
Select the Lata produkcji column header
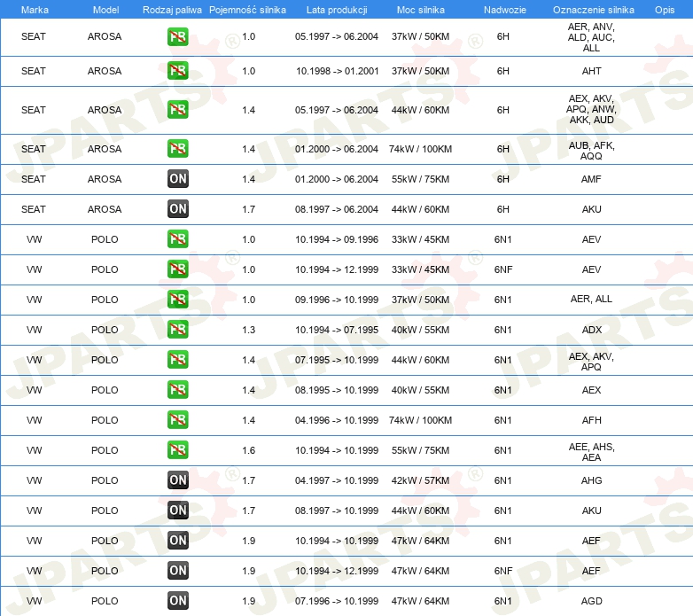(336, 9)
